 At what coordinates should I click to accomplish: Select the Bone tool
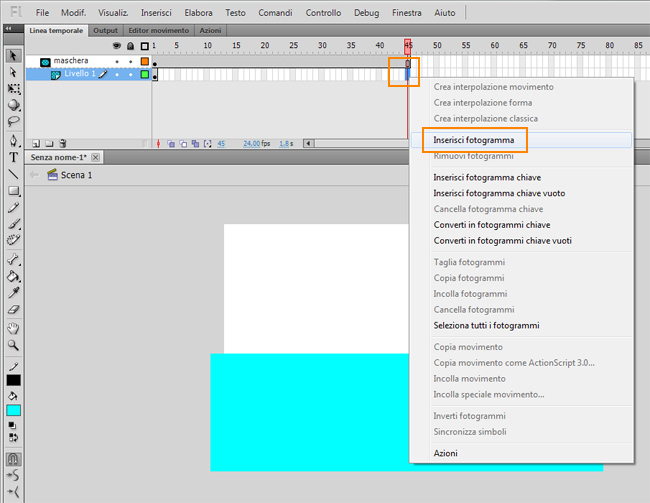13,260
